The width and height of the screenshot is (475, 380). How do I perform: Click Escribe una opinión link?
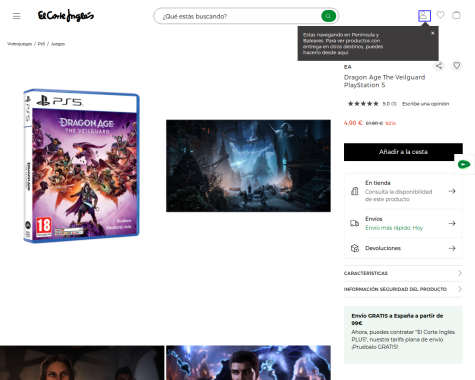(x=425, y=104)
